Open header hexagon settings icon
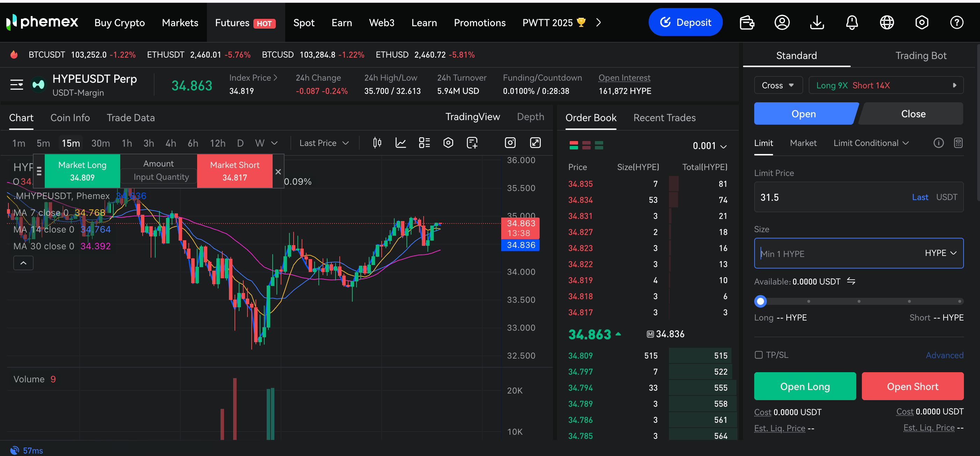This screenshot has height=456, width=980. (922, 22)
